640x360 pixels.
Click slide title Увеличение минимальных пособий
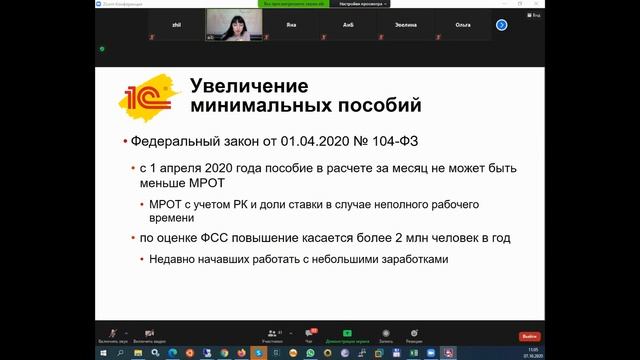pyautogui.click(x=306, y=96)
